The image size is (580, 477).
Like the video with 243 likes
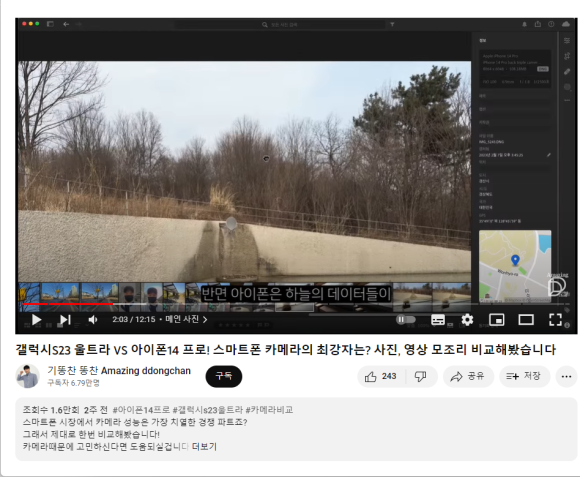[x=381, y=376]
